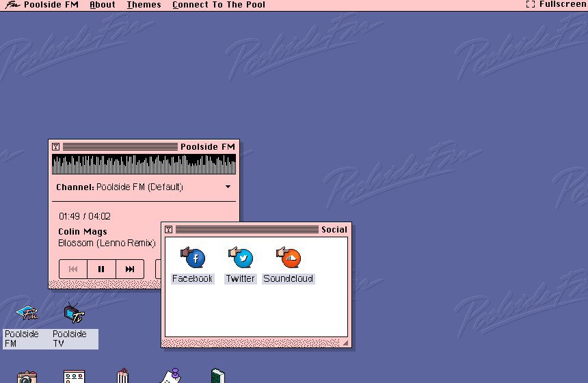Click the Social window title bar
The image size is (588, 383).
coord(256,230)
